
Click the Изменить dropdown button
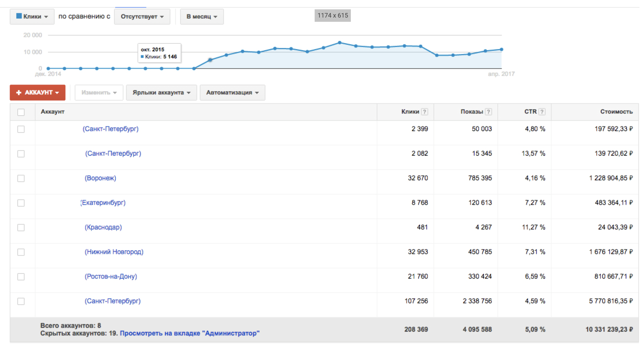(x=99, y=93)
